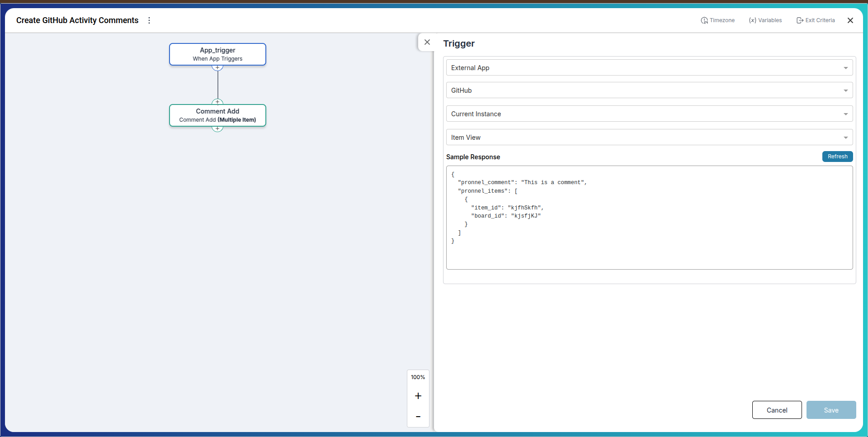The height and width of the screenshot is (437, 868).
Task: Open Exit Criteria settings
Action: coord(816,20)
